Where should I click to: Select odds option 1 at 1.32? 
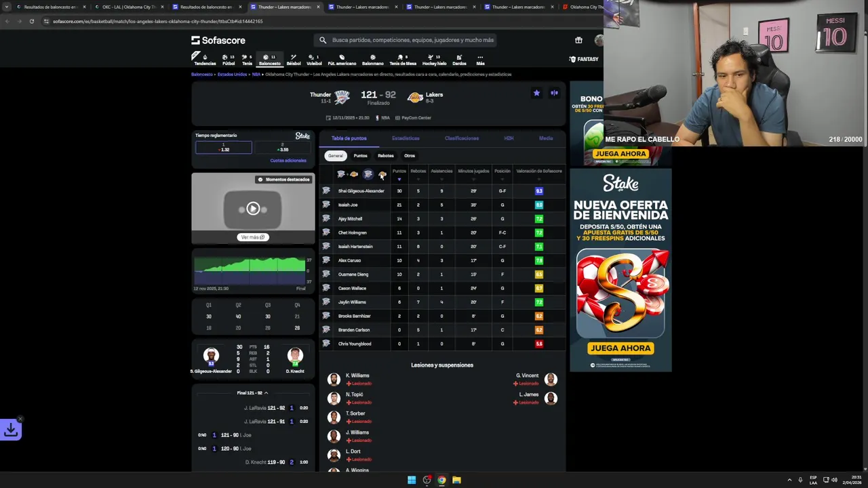[x=224, y=148]
